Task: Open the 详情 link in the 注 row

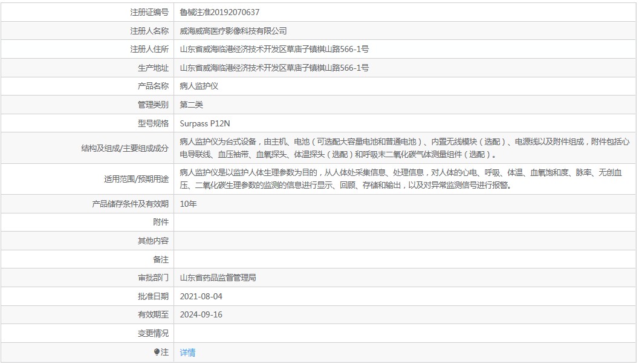Action: click(x=187, y=352)
